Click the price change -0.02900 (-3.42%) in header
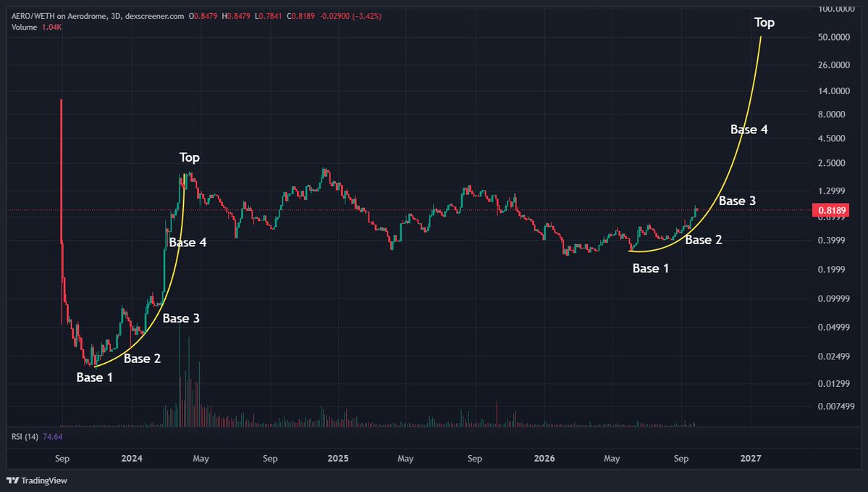Viewport: 868px width, 492px height. pyautogui.click(x=350, y=16)
